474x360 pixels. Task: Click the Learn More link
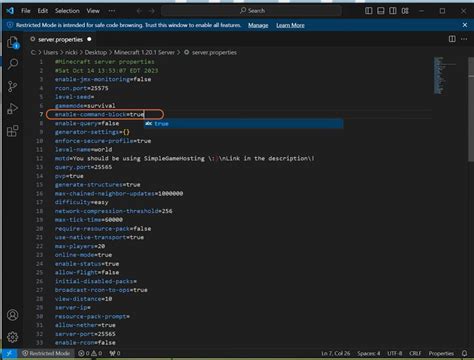click(x=290, y=25)
